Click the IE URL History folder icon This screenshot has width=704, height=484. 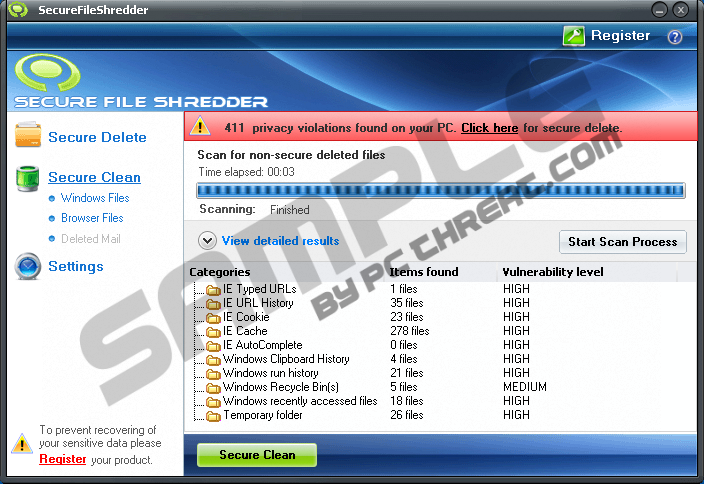[x=213, y=304]
